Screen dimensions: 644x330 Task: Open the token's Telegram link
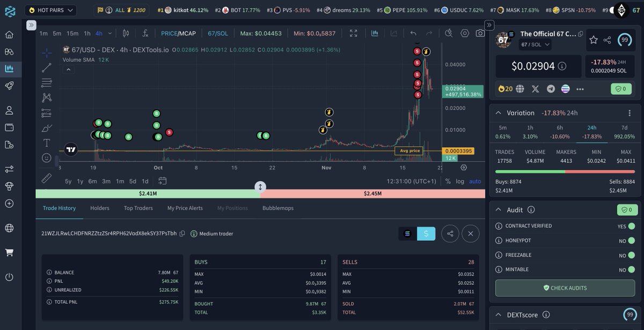pyautogui.click(x=551, y=89)
